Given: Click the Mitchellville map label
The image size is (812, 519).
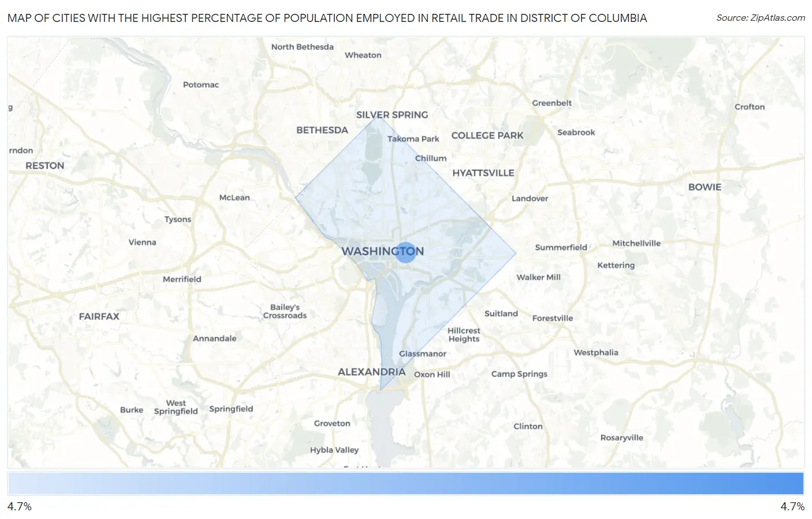Looking at the screenshot, I should click(x=636, y=244).
